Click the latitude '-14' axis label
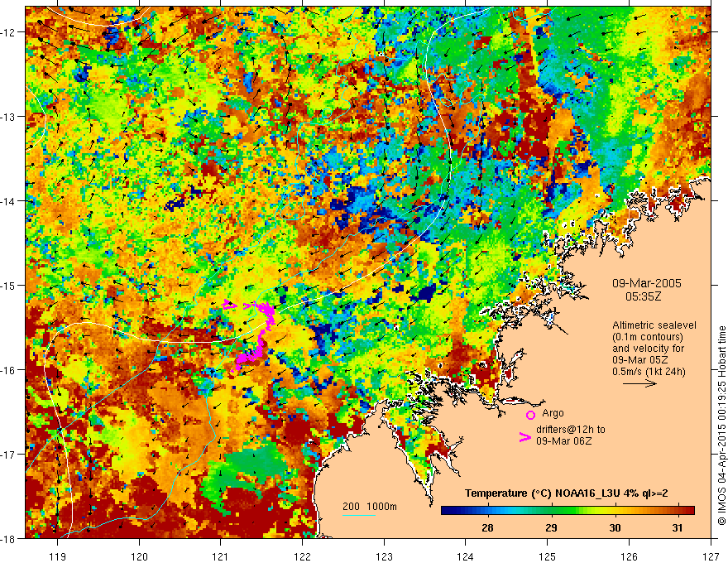This screenshot has height=563, width=728. 8,201
